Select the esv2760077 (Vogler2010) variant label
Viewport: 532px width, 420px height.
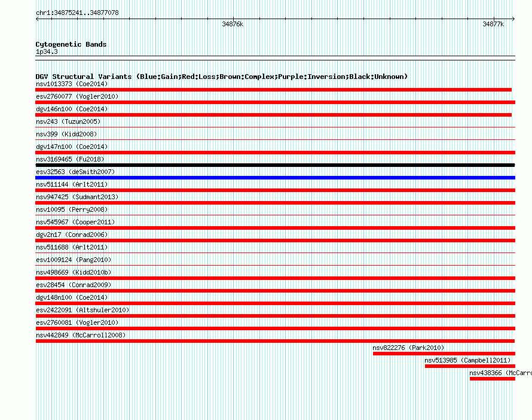[77, 96]
